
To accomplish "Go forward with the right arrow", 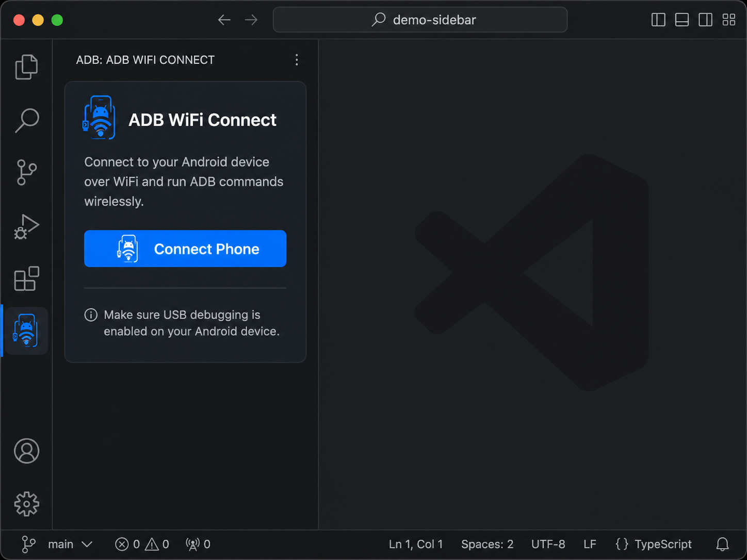I will coord(251,20).
